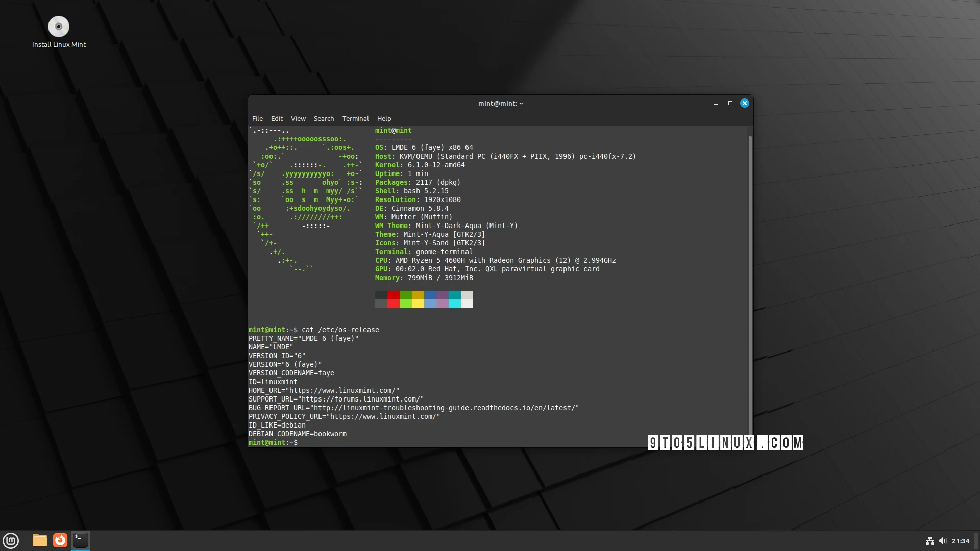Open the Edit menu
980x551 pixels.
277,118
